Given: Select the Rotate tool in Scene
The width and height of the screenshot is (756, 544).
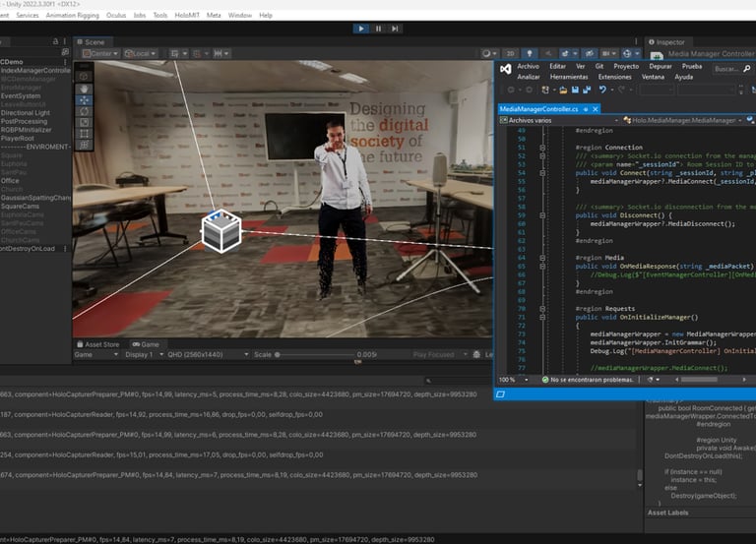Looking at the screenshot, I should coord(84,111).
